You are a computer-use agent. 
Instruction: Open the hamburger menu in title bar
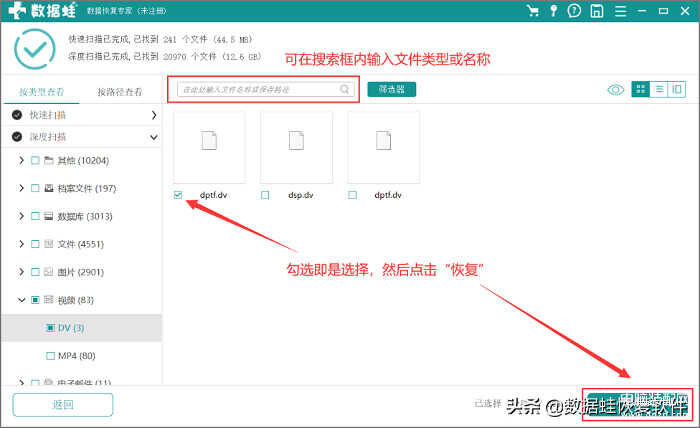pyautogui.click(x=619, y=12)
